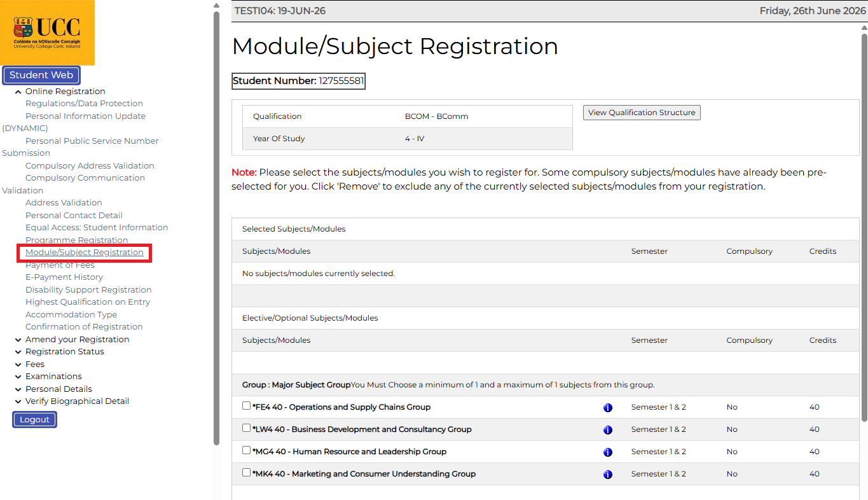Open info icon for Human Resource and Leadership

(x=608, y=452)
